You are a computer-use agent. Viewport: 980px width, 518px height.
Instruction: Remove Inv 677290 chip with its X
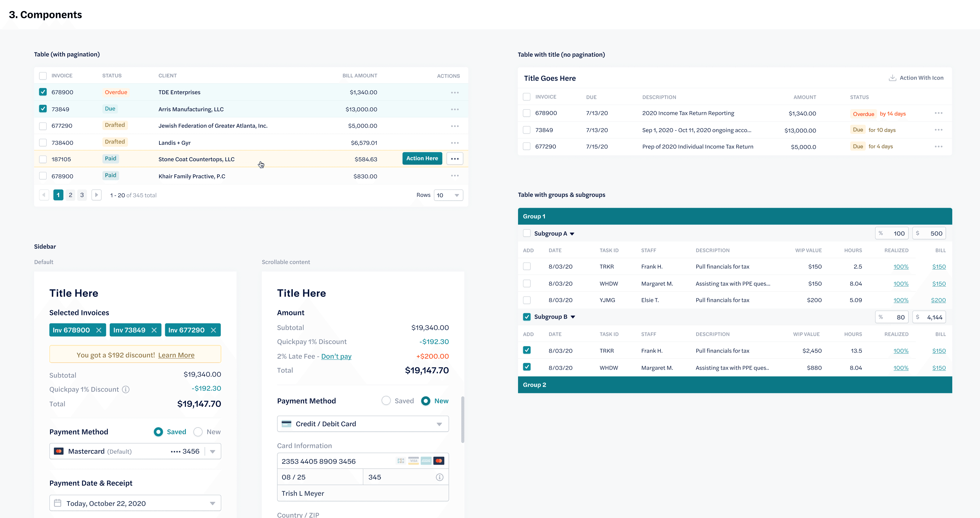(x=213, y=330)
